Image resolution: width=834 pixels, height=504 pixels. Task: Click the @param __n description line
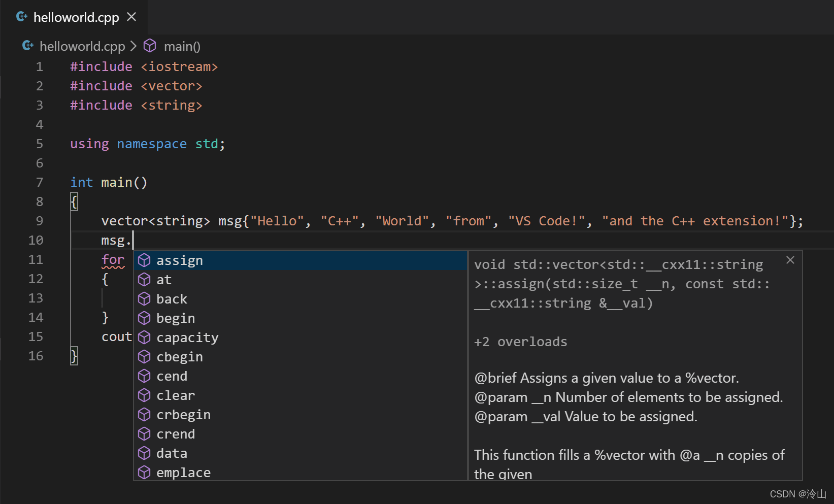(x=628, y=397)
